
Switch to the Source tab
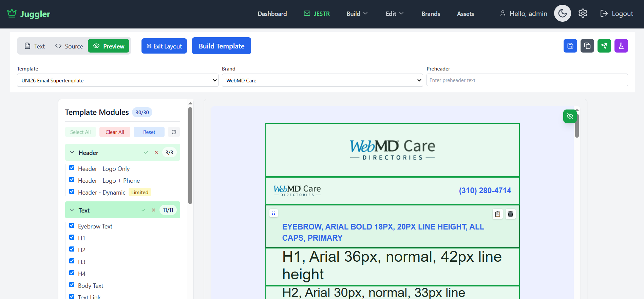coord(69,46)
